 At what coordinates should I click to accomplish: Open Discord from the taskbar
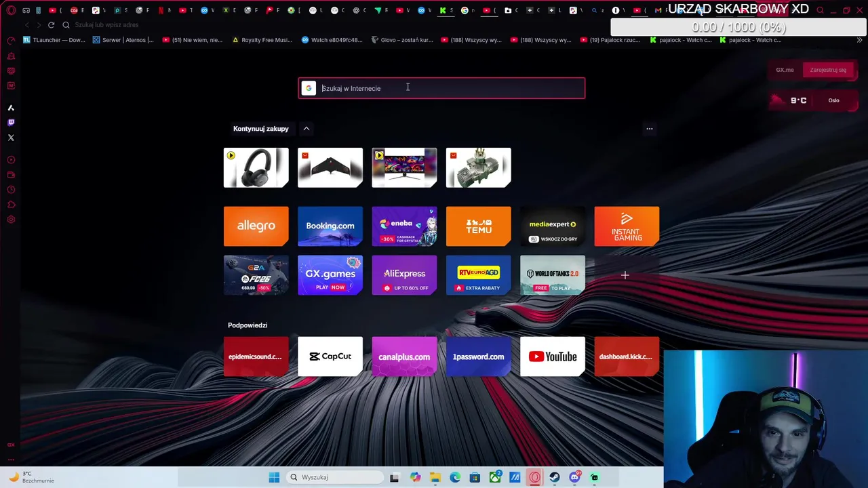coord(575,477)
